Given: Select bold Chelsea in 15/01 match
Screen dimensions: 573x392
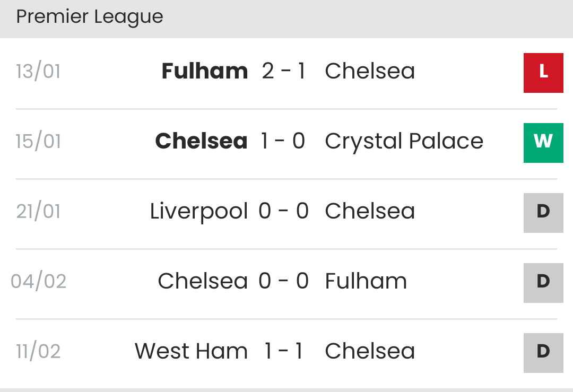Looking at the screenshot, I should click(x=201, y=141).
